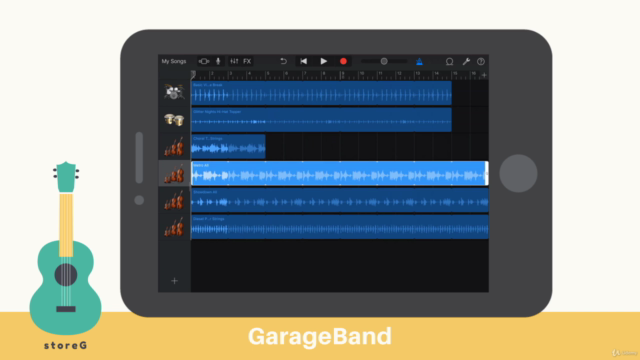Go to the beginning of the song
Screen dimensions: 640x360
(x=303, y=62)
